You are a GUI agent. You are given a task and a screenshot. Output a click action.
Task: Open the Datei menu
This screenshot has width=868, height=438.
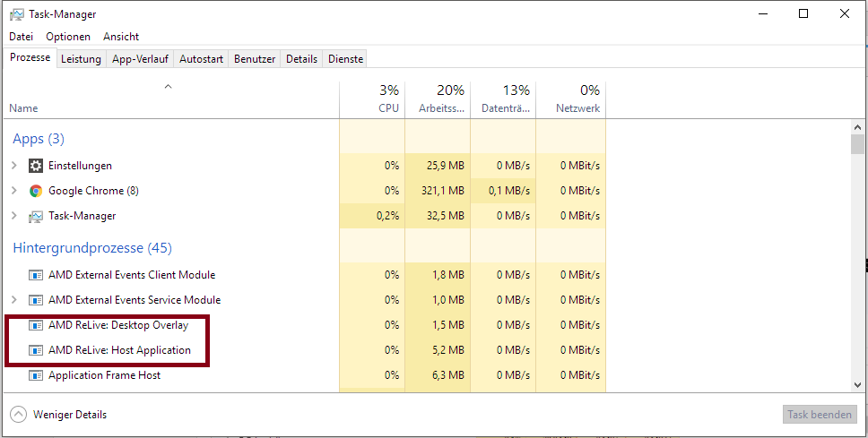21,37
